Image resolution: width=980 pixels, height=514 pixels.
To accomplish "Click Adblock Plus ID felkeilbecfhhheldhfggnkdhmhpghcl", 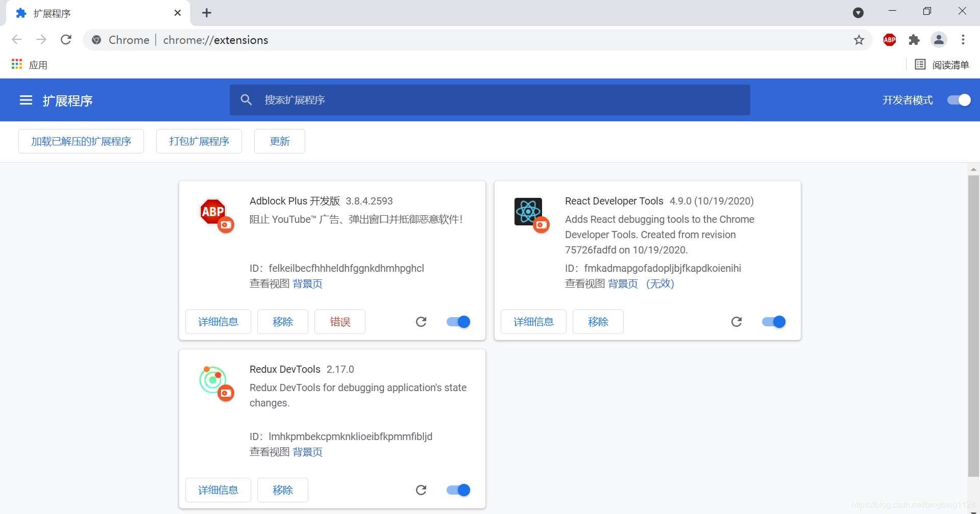I will tap(346, 268).
